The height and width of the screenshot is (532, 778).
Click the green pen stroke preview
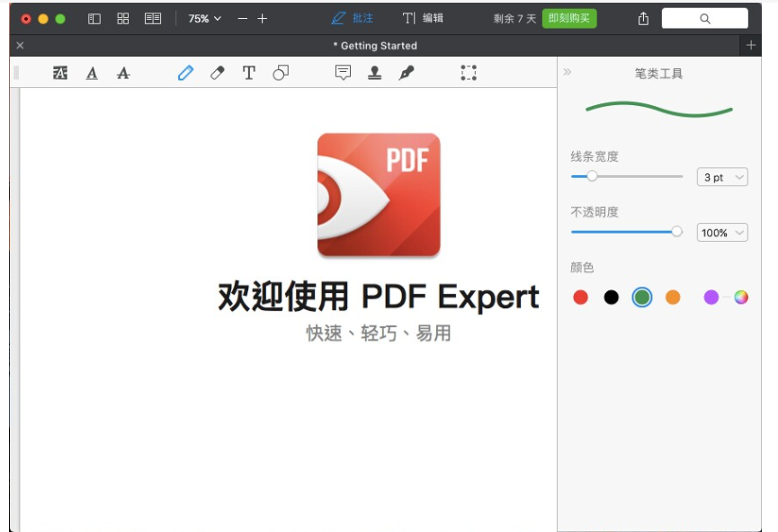point(659,109)
